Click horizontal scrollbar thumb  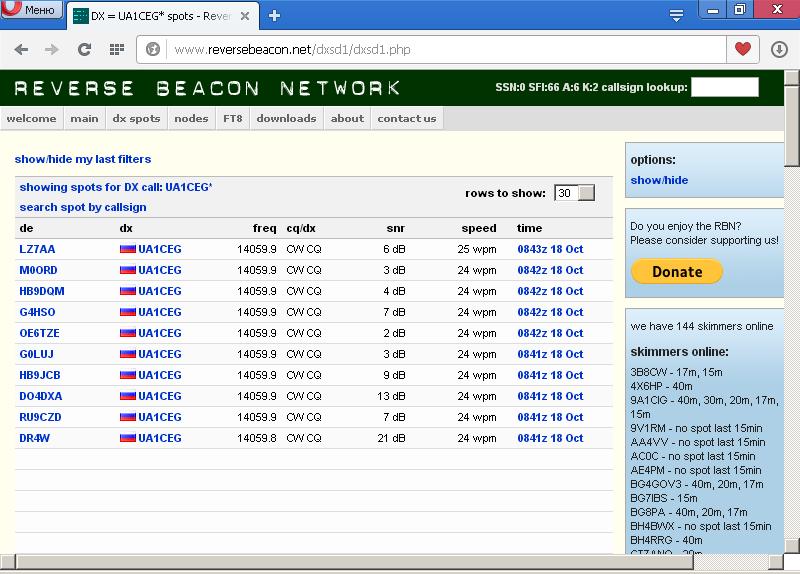click(x=355, y=562)
